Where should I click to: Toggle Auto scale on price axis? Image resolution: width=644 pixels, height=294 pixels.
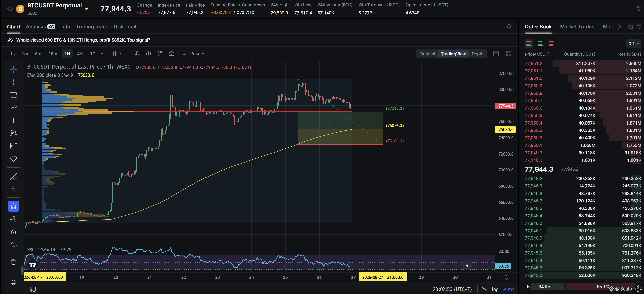coord(508,289)
